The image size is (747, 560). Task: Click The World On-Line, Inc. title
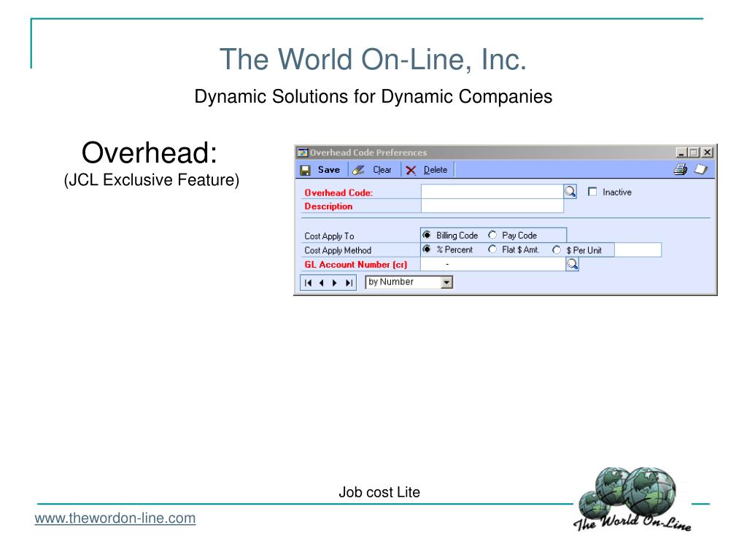click(373, 60)
